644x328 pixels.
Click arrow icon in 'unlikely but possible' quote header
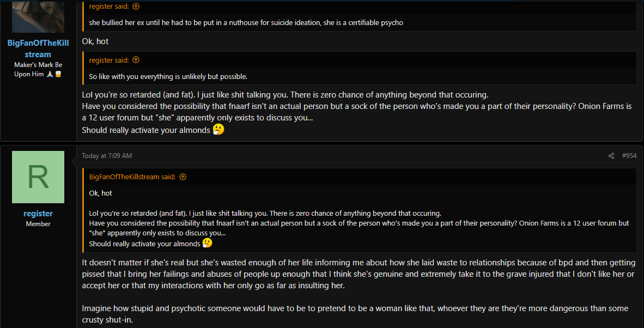136,60
